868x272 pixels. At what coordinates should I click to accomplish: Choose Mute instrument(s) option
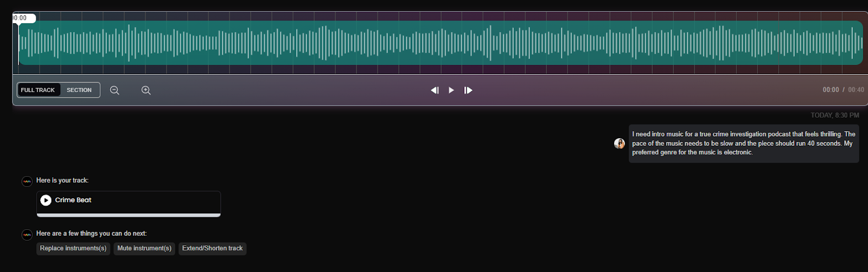click(x=144, y=249)
